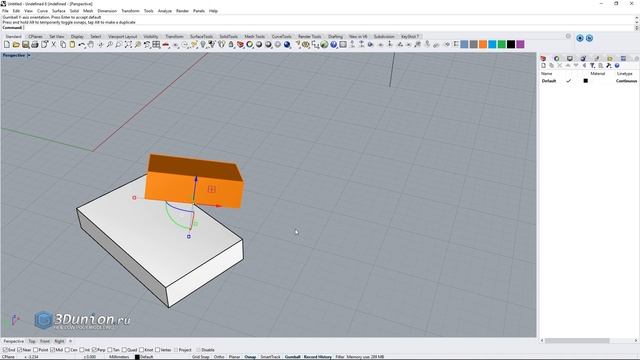
Task: Click second round blue plugin button
Action: point(589,38)
